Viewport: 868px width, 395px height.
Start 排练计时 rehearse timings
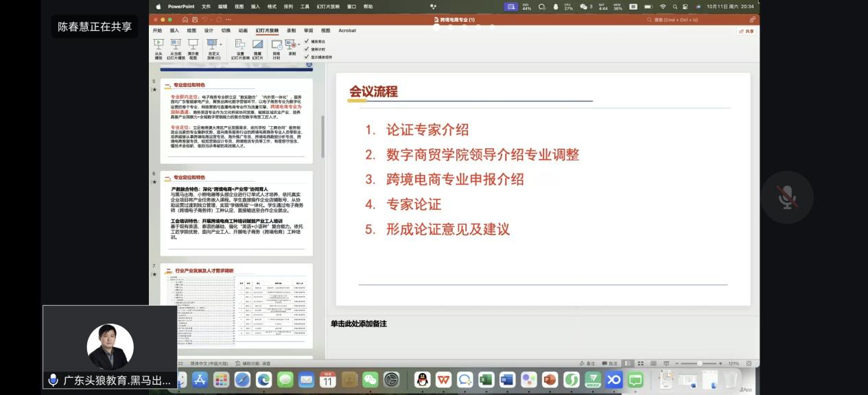[x=277, y=44]
